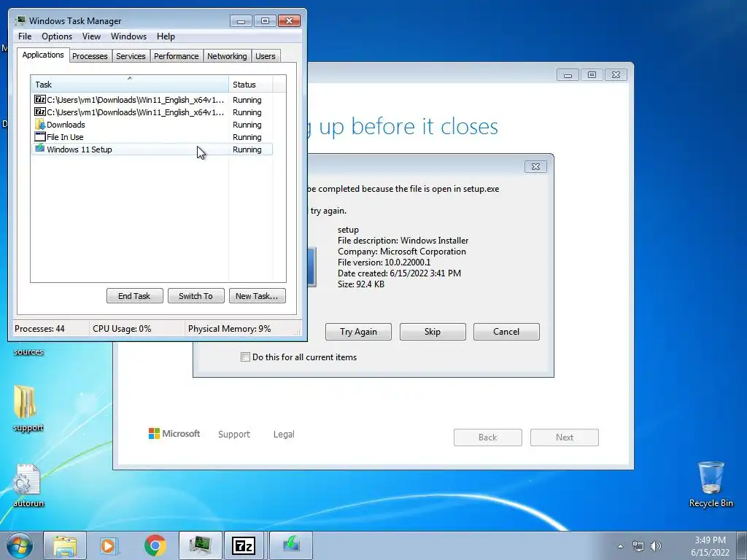Switch to the Applications tab
The height and width of the screenshot is (560, 747).
(43, 55)
